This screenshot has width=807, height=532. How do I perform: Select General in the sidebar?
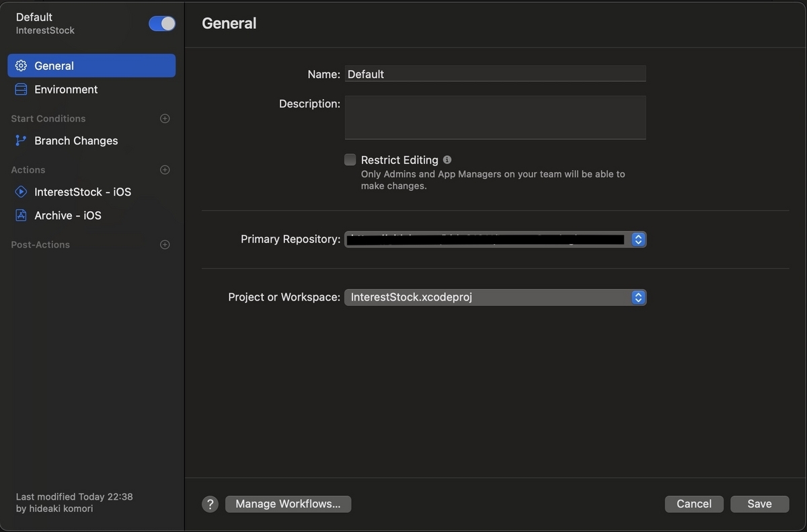click(91, 66)
